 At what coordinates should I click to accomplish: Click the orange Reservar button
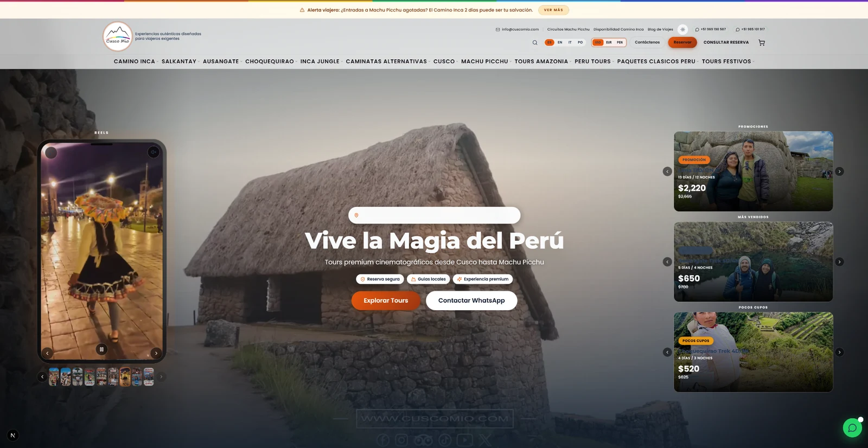pyautogui.click(x=682, y=42)
